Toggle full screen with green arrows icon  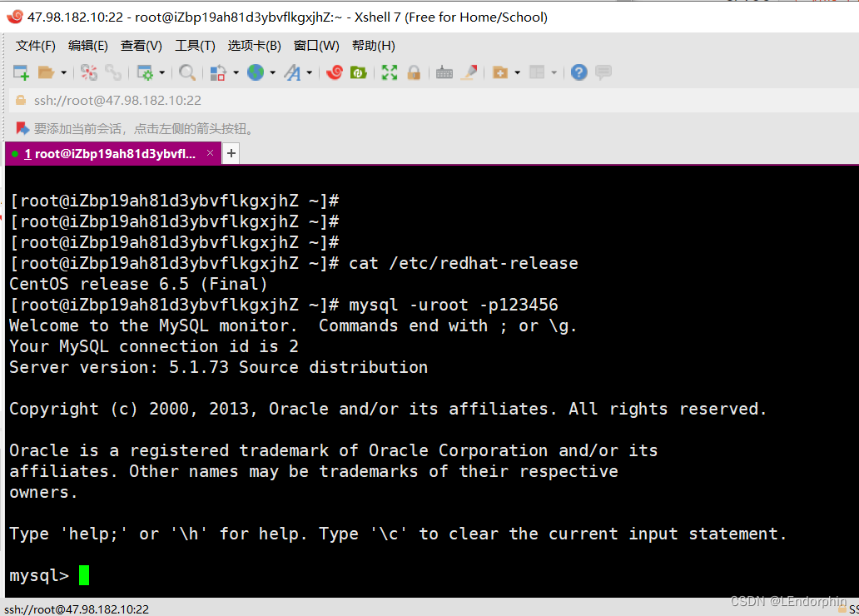[x=390, y=72]
